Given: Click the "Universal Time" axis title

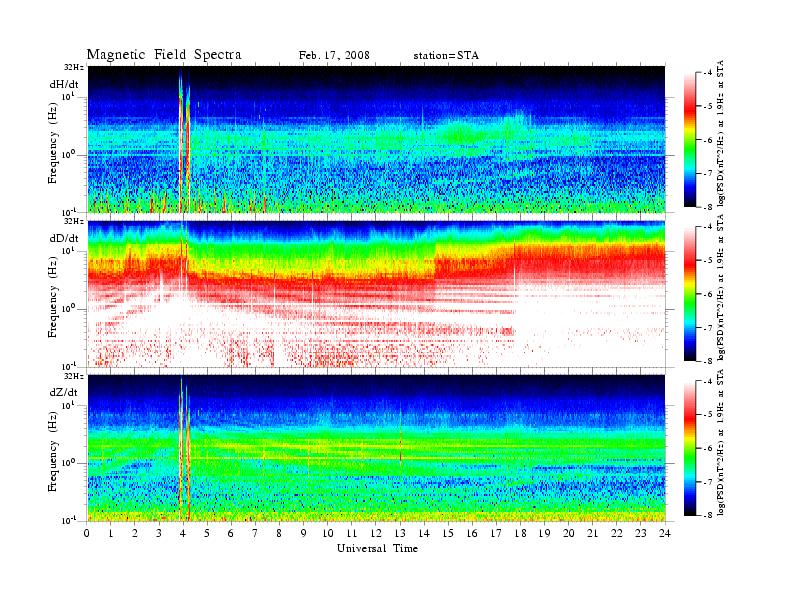Looking at the screenshot, I should tap(377, 548).
